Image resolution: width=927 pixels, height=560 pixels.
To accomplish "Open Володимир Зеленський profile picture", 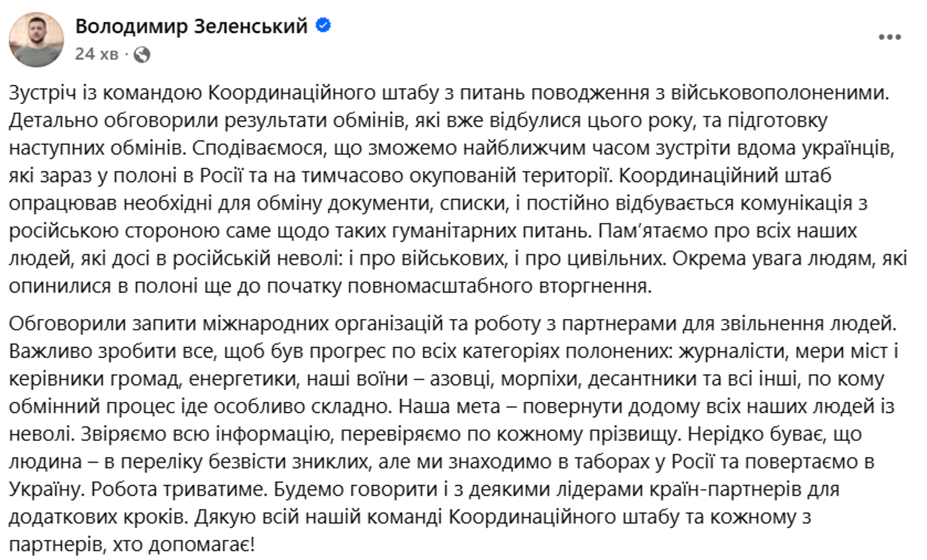I will [x=36, y=40].
